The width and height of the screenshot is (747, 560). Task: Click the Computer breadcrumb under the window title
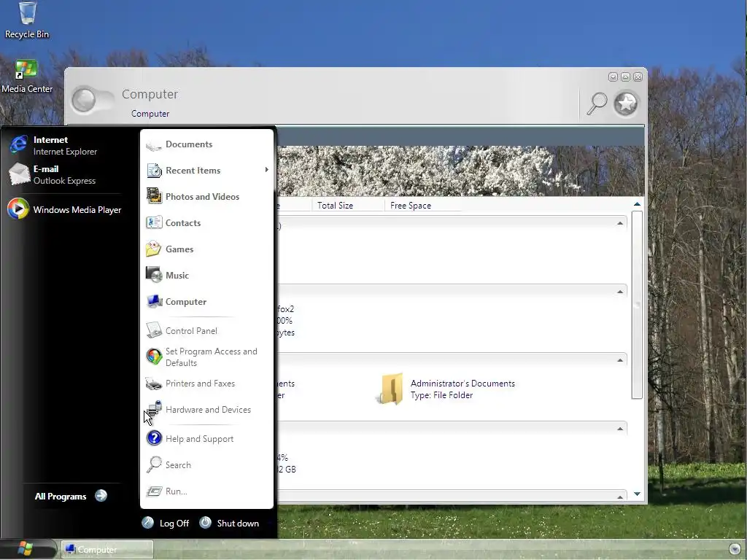click(x=150, y=113)
